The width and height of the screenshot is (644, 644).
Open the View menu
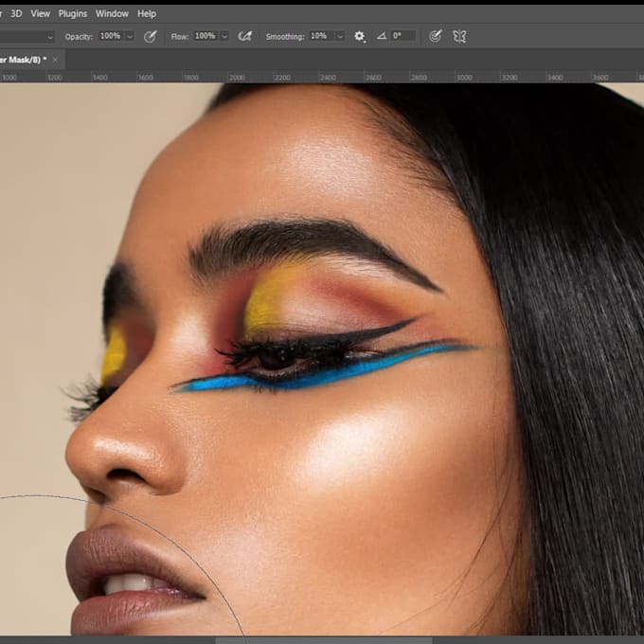[40, 14]
